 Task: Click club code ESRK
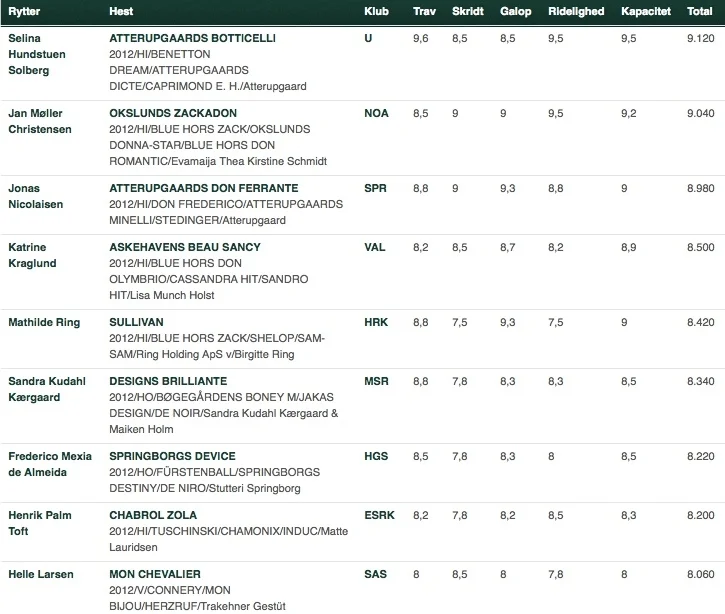click(x=380, y=516)
